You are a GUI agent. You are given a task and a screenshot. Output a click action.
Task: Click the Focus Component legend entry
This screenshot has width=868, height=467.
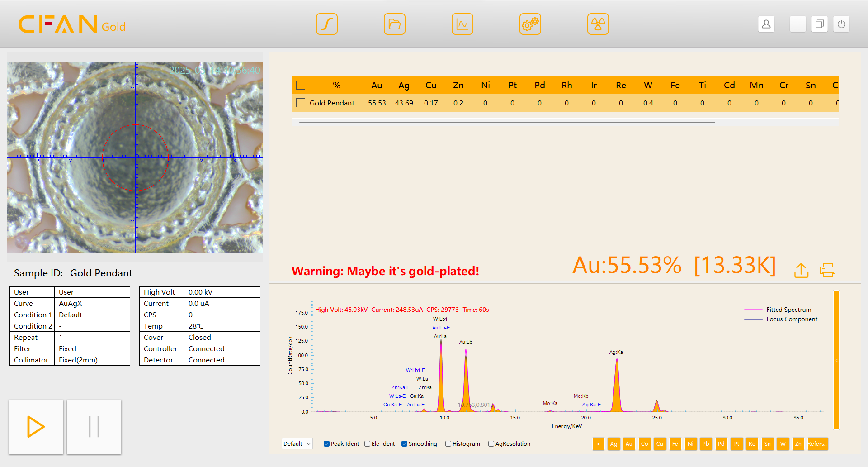point(781,319)
